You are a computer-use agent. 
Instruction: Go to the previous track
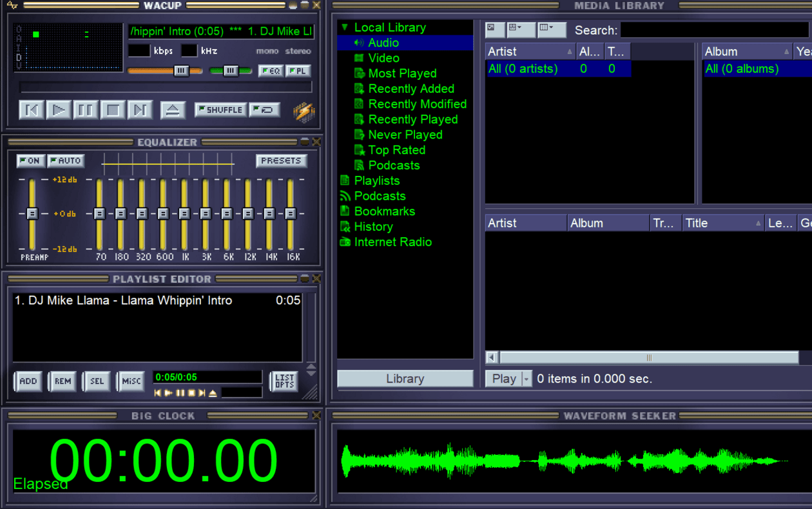[x=31, y=110]
